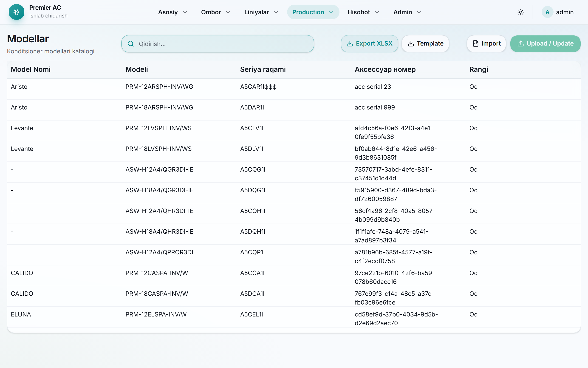Download the Template file
The height and width of the screenshot is (368, 588).
pyautogui.click(x=425, y=43)
